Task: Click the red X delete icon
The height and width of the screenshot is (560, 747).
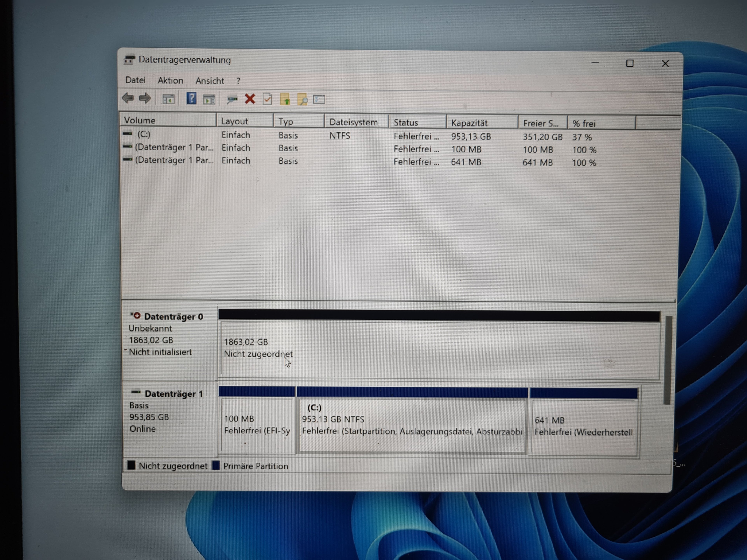Action: click(x=250, y=99)
